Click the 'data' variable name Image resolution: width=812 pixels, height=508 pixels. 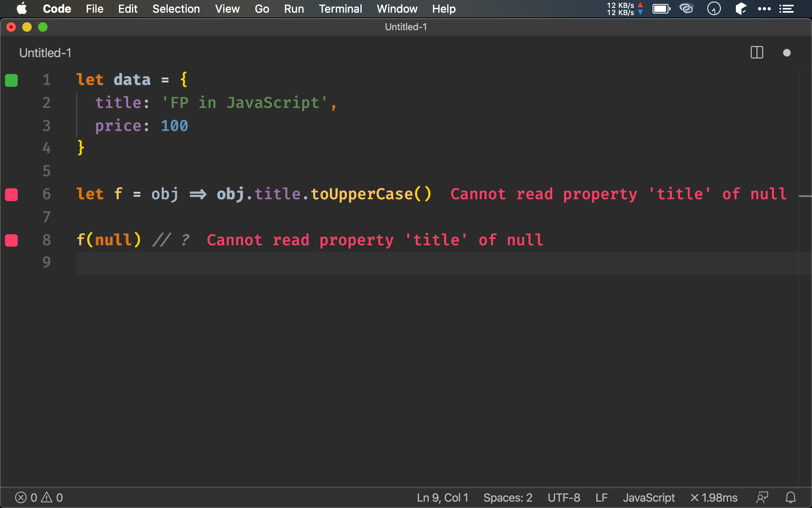[132, 80]
